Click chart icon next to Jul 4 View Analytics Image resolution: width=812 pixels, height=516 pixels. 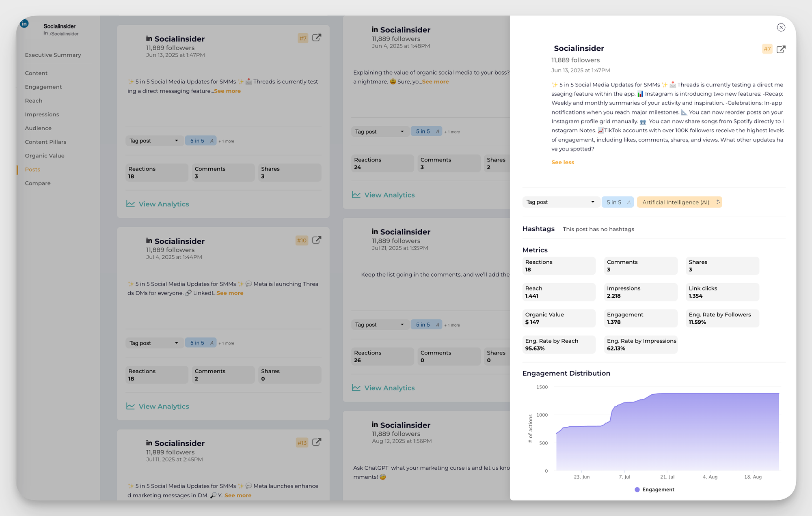pyautogui.click(x=130, y=406)
